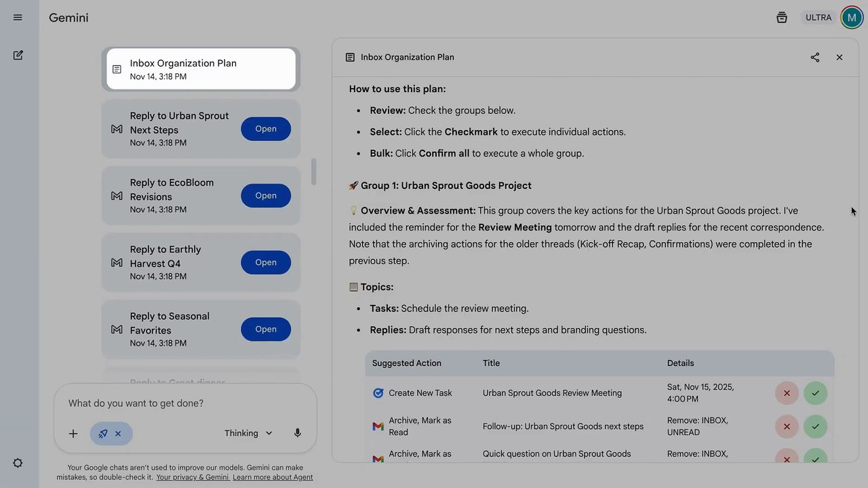Type in the What do you want prompt field
The height and width of the screenshot is (488, 868).
(183, 403)
